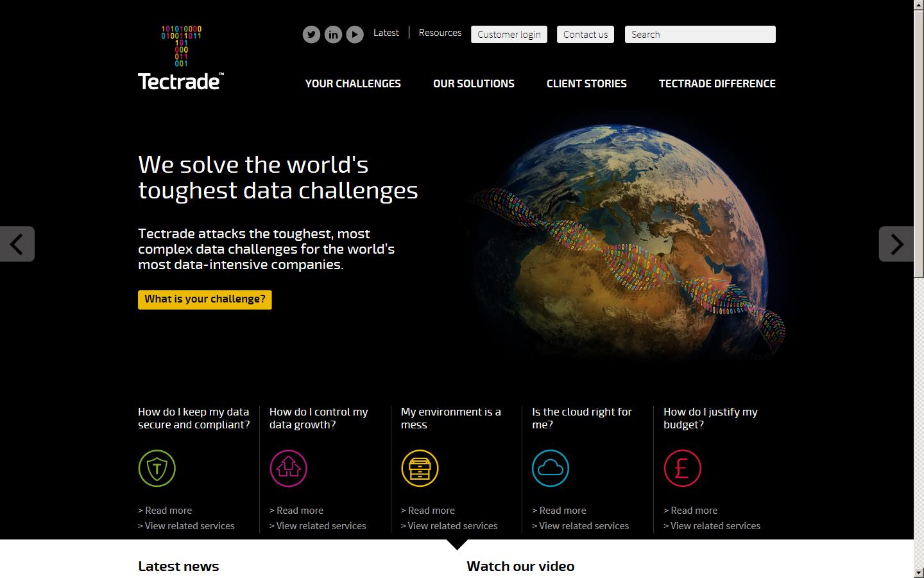Screen dimensions: 924x578
Task: Advance to next slide with right arrow
Action: 896,244
